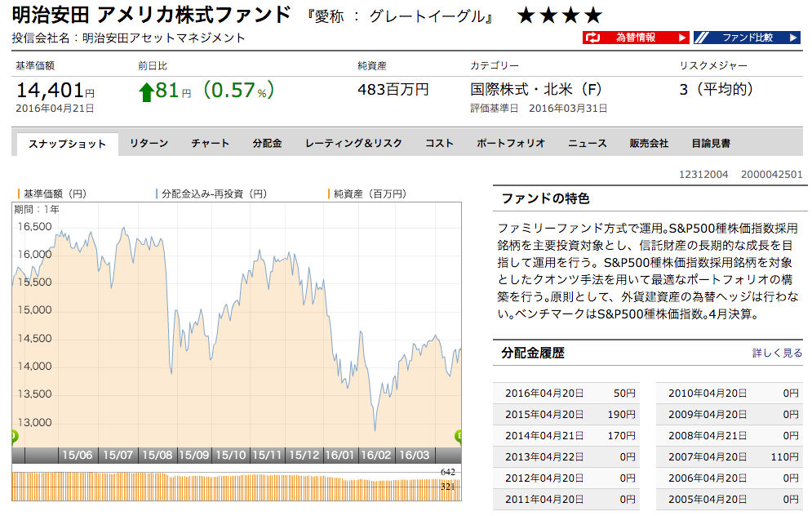
Task: Click the 2011年04月20日 distribution row
Action: 566,500
